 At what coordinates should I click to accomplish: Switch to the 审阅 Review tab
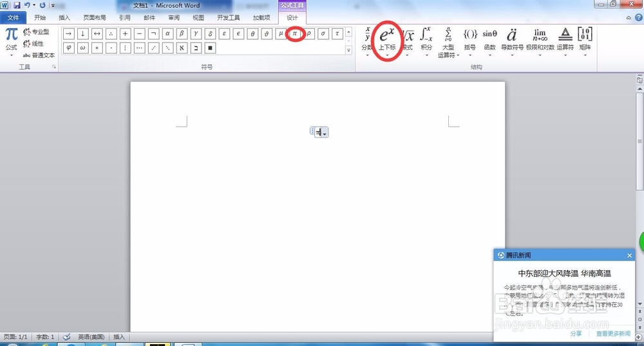174,17
